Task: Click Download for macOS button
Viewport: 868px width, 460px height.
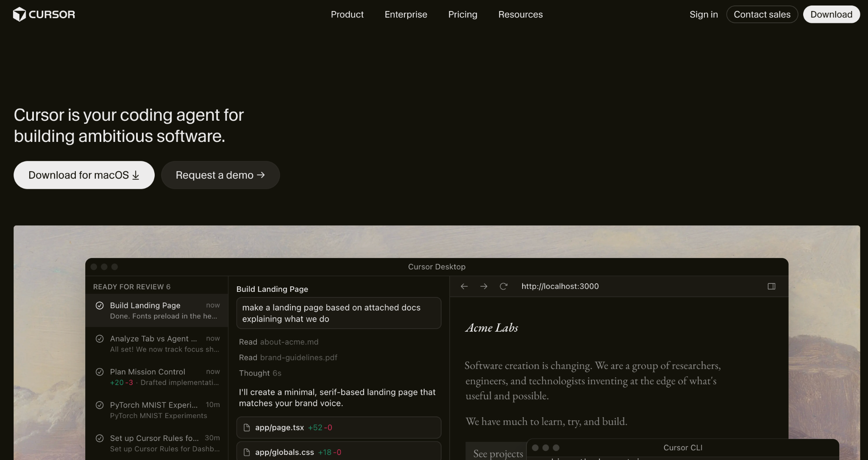Action: tap(84, 175)
